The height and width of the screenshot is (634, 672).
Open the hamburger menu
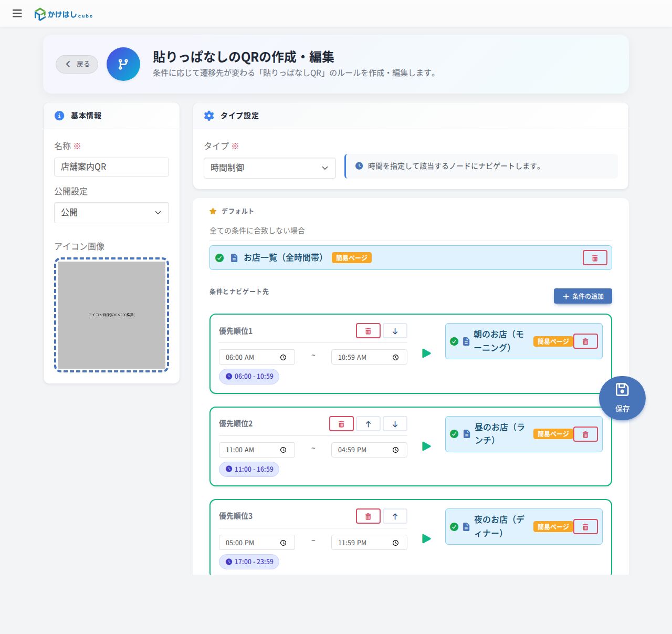17,14
